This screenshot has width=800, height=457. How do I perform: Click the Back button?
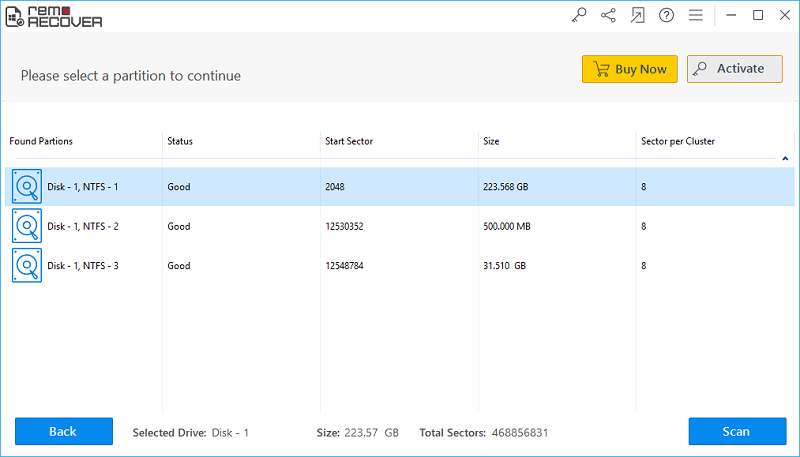(x=63, y=431)
